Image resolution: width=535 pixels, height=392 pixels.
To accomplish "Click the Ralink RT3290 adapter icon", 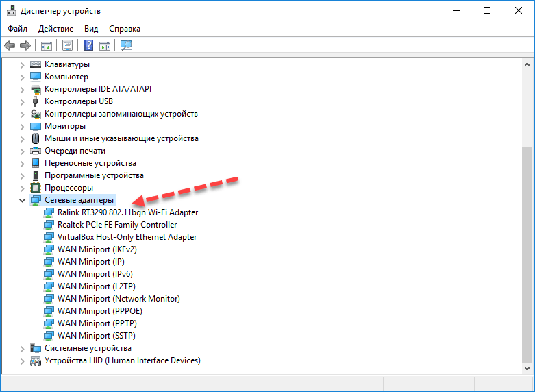I will coord(49,212).
